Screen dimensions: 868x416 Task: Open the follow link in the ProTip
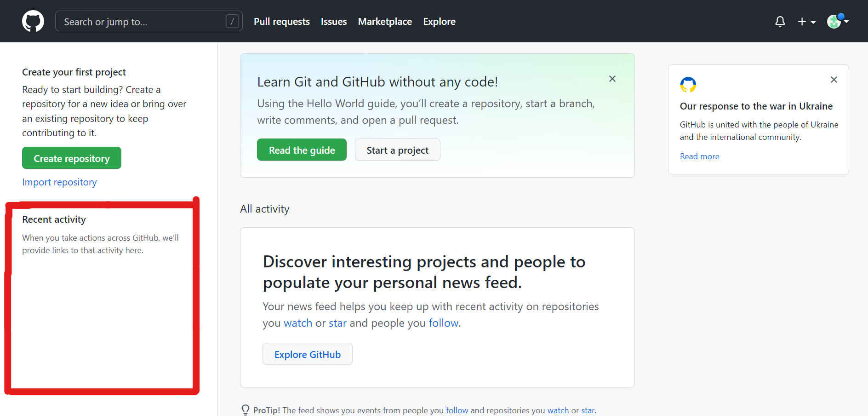pyautogui.click(x=457, y=410)
